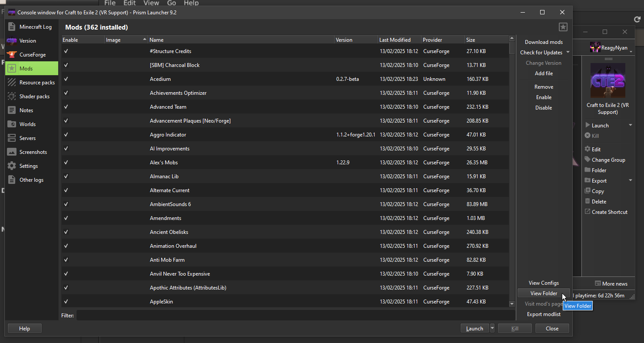The width and height of the screenshot is (644, 343).
Task: Click the Version sidebar icon
Action: (12, 41)
